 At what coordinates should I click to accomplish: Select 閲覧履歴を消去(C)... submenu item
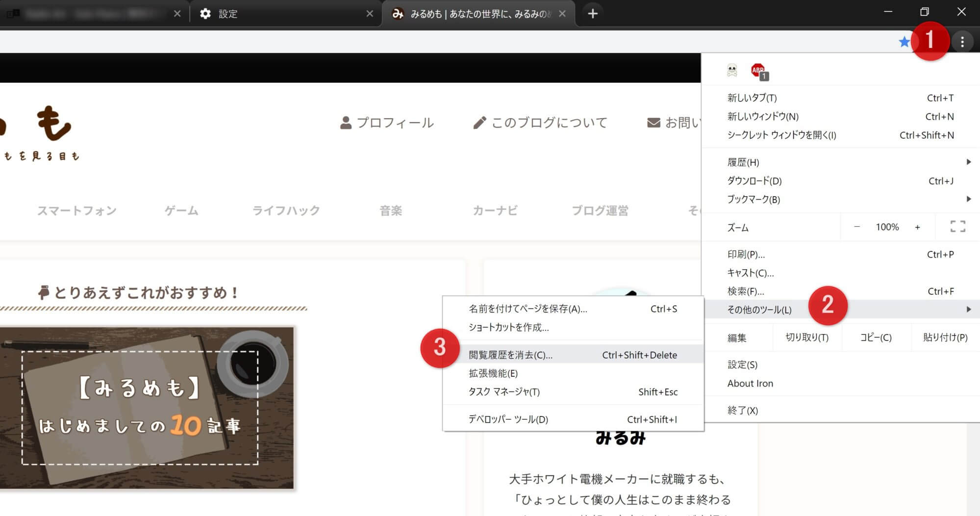[x=573, y=355]
